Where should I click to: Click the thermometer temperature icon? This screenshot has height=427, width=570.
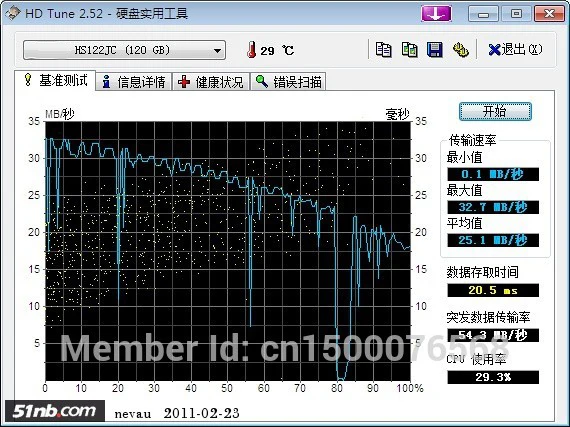pos(251,50)
